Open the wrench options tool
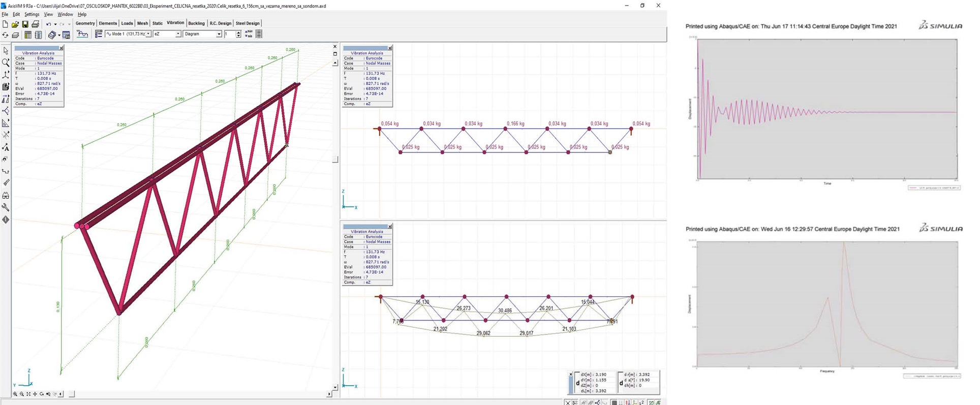This screenshot has width=980, height=405. coord(6,207)
